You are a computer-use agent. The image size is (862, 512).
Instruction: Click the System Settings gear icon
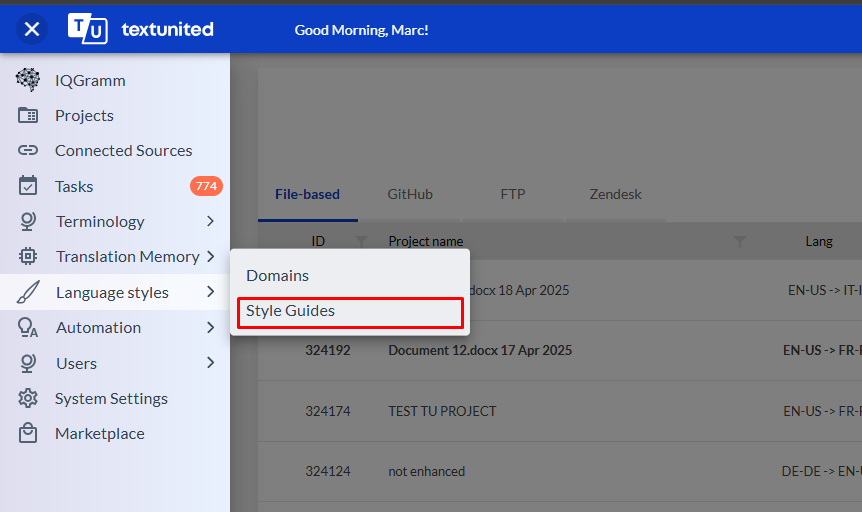point(27,398)
